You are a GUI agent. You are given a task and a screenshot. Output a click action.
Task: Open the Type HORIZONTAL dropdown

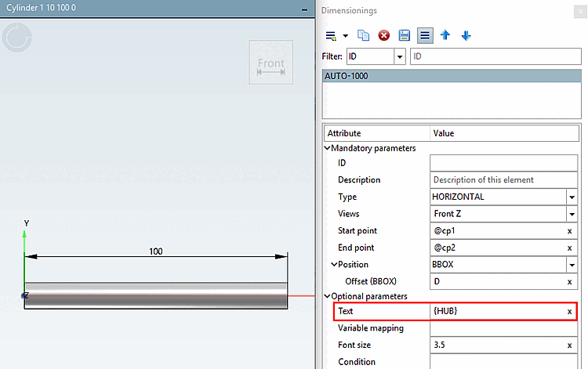point(572,197)
